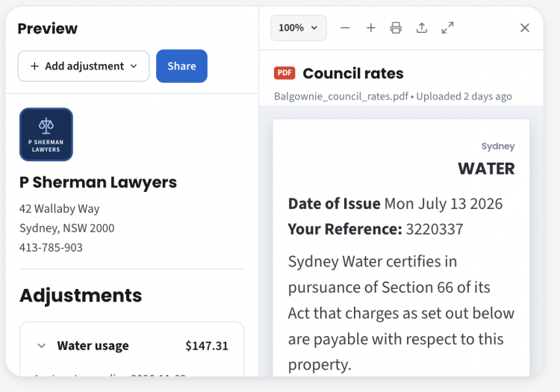Click the Your Reference number 3220337

[x=435, y=229]
